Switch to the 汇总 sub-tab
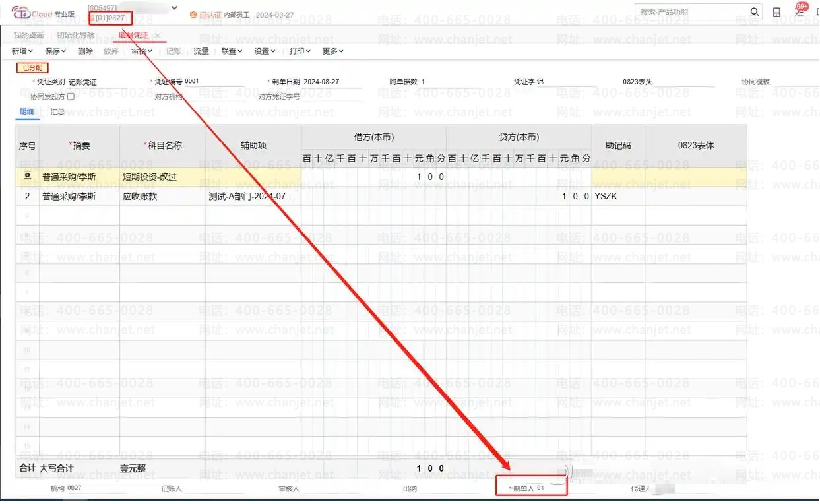The image size is (820, 504). [58, 112]
